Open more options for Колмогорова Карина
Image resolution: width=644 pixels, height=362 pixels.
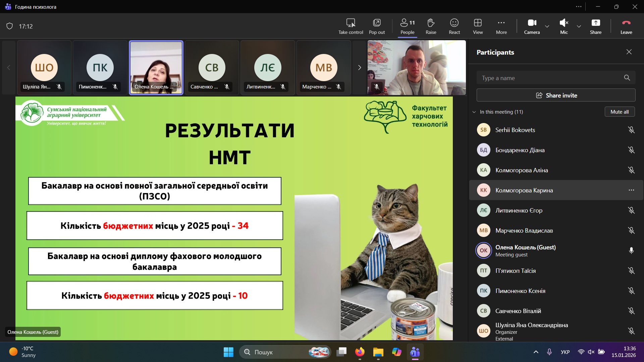click(631, 190)
